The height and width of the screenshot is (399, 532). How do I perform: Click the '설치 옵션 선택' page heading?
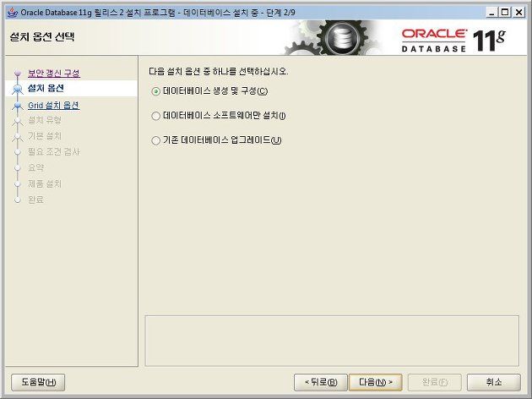pos(42,36)
